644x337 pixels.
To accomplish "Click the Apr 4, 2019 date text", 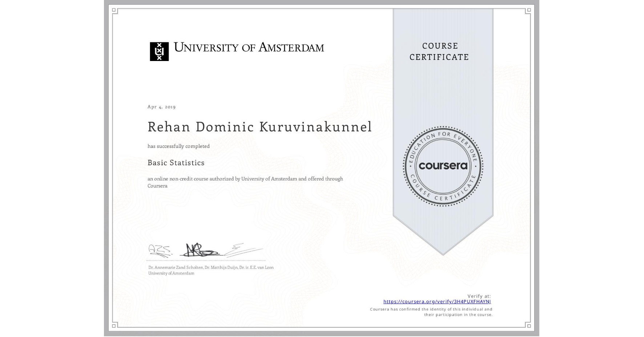I will (x=161, y=107).
